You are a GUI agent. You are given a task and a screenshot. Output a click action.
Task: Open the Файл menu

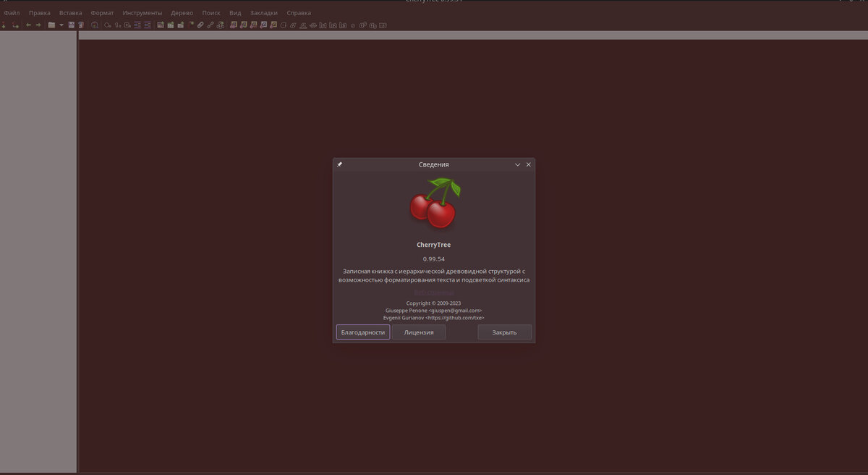(x=12, y=13)
